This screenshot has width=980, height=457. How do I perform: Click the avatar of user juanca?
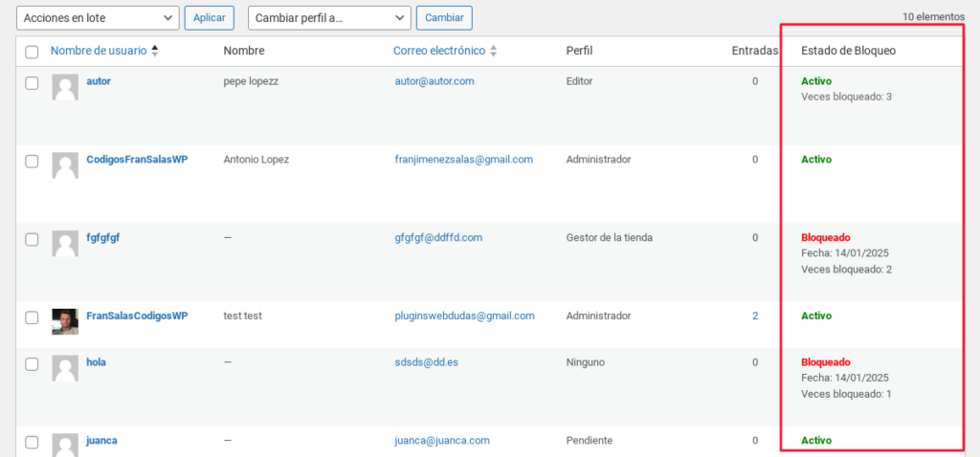click(65, 446)
